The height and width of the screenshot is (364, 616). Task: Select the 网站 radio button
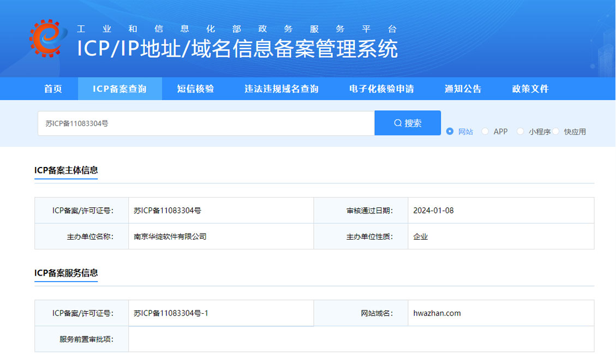point(450,132)
